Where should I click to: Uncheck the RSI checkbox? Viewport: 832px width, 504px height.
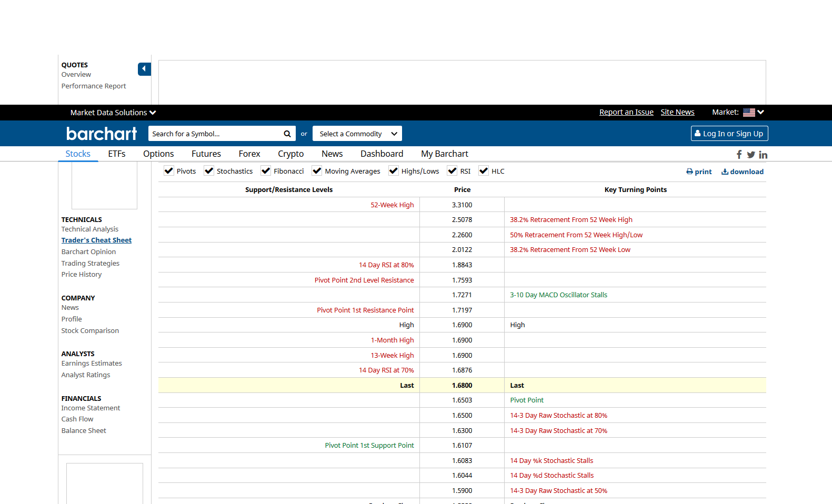tap(452, 171)
